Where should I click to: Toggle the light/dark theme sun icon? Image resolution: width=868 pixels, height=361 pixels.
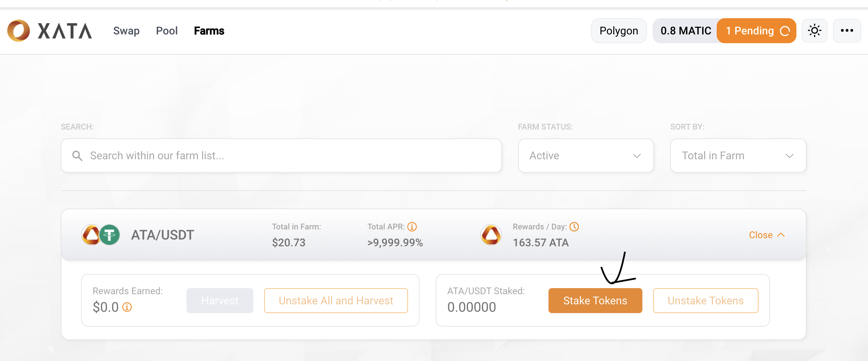click(814, 31)
